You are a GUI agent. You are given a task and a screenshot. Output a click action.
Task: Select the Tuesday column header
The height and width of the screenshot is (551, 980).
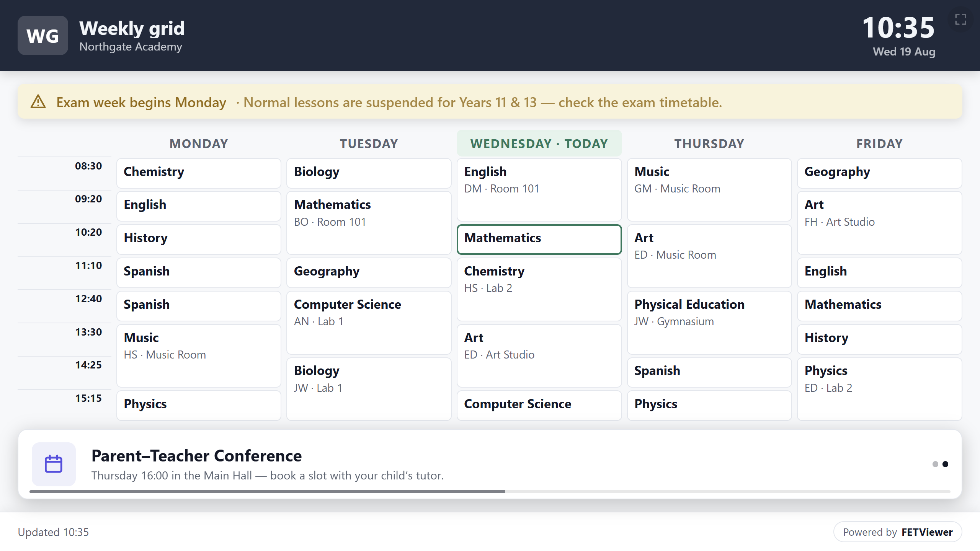pyautogui.click(x=369, y=143)
